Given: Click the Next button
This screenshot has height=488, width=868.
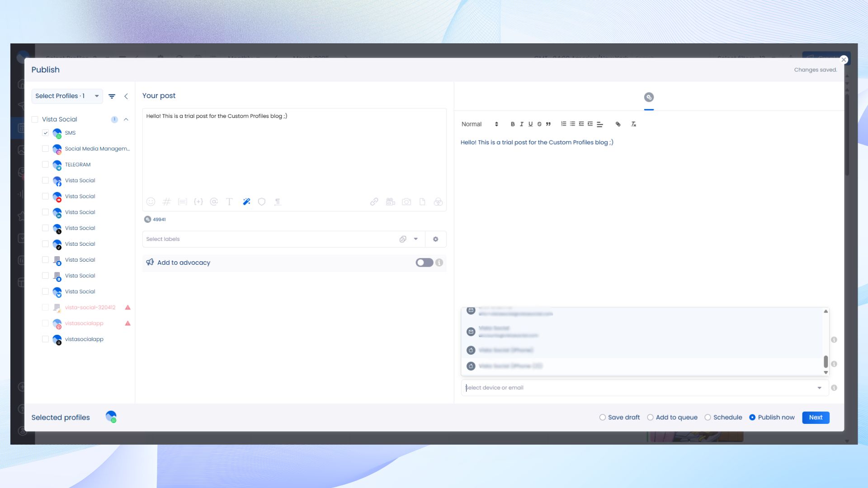Looking at the screenshot, I should [816, 418].
